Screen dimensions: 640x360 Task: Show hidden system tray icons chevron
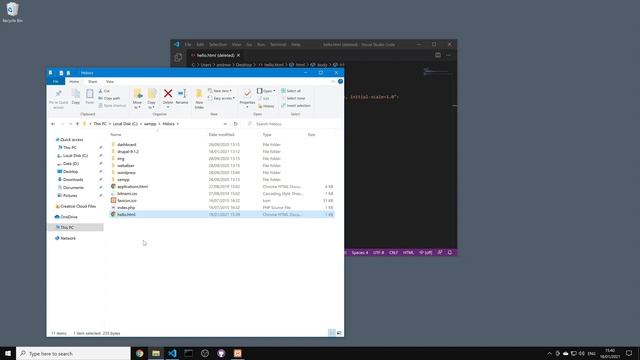pos(549,353)
